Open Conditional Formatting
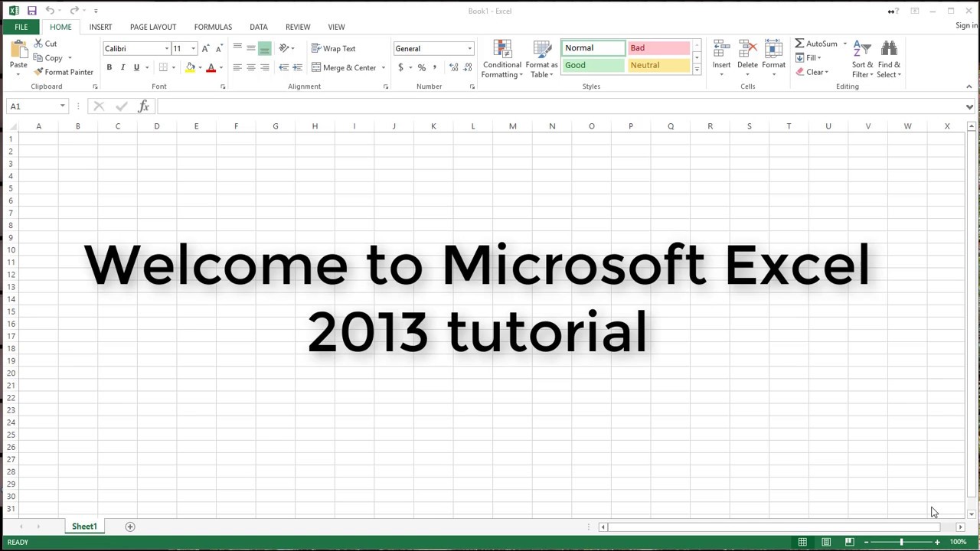 [502, 59]
